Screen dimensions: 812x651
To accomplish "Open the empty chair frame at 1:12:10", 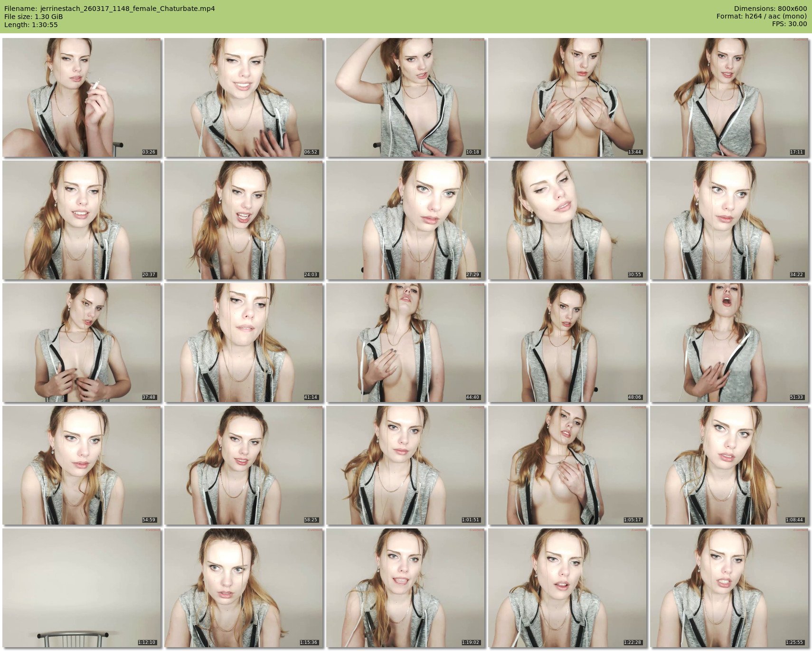I will (x=82, y=588).
